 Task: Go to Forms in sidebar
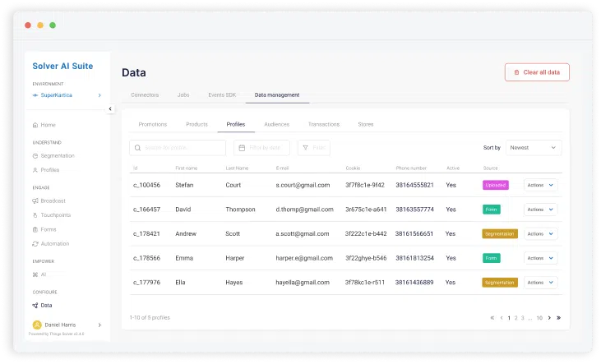point(49,229)
